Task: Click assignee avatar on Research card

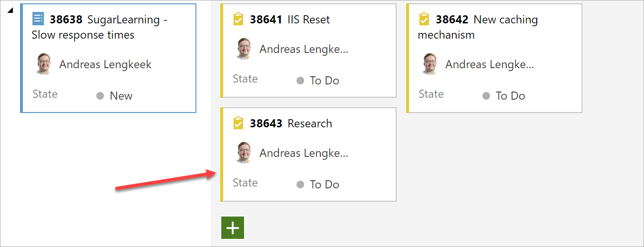Action: [x=244, y=153]
